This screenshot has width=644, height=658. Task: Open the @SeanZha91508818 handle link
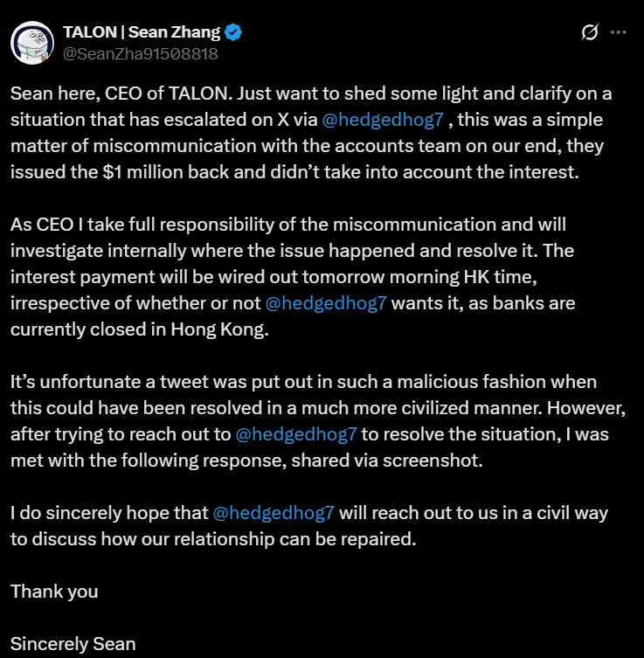(140, 53)
